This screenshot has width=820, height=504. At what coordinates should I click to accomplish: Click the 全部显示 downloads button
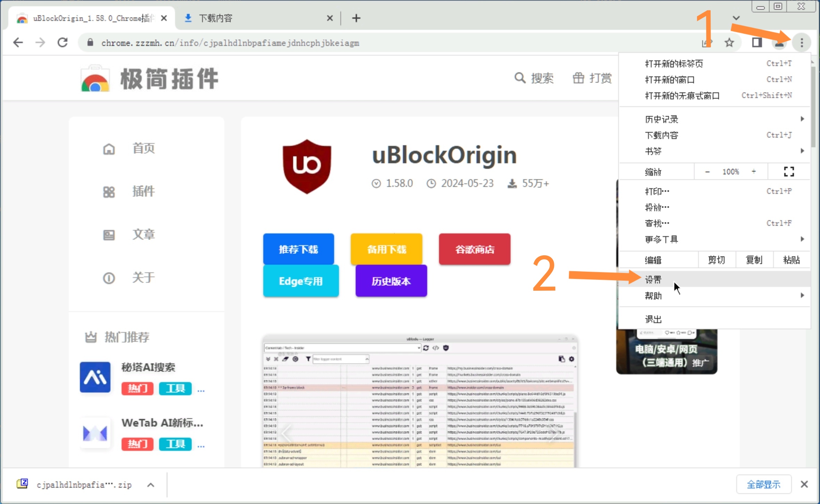pyautogui.click(x=763, y=484)
